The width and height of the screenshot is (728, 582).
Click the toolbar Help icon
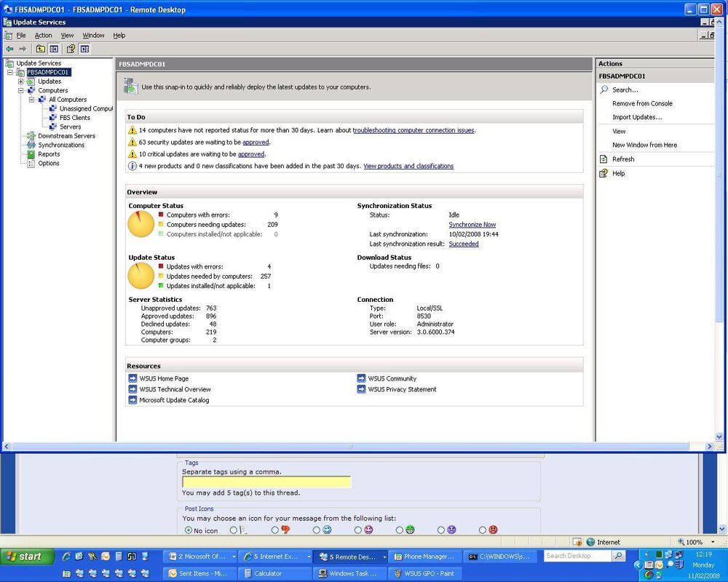71,49
